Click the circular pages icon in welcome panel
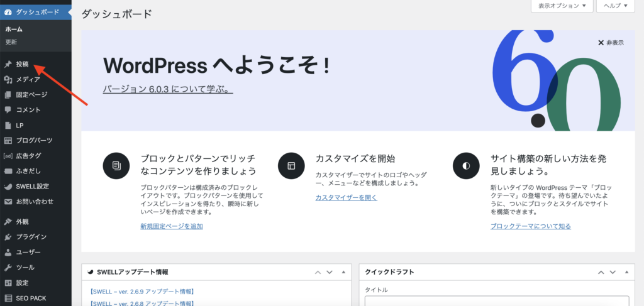Viewport: 644px width, 306px height. click(x=116, y=166)
